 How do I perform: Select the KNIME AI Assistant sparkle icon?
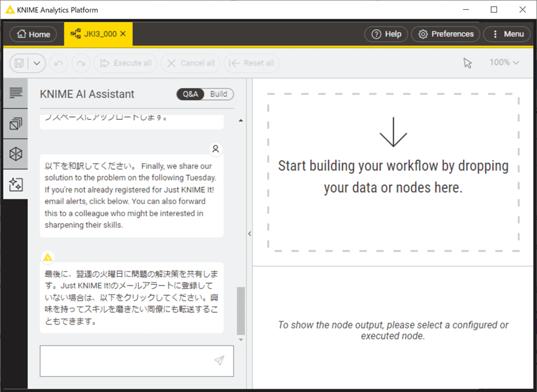[15, 184]
